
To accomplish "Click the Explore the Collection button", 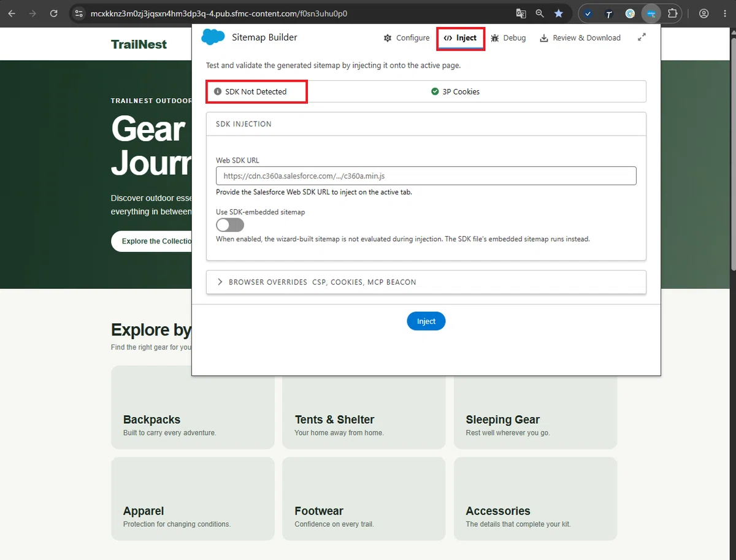I will pyautogui.click(x=151, y=241).
